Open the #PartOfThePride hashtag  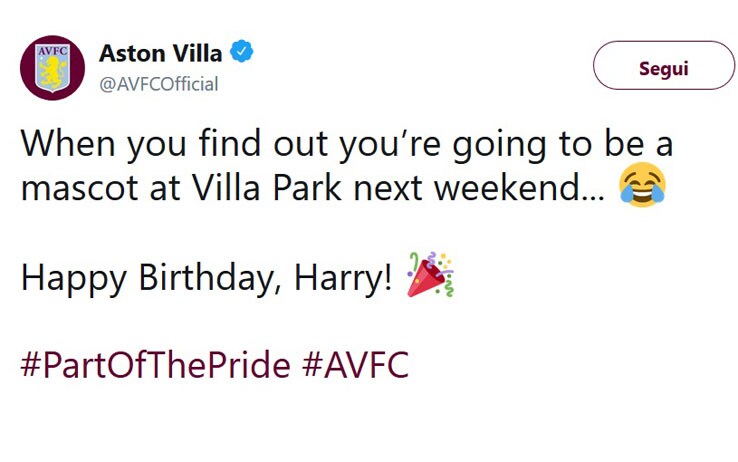[x=156, y=366]
